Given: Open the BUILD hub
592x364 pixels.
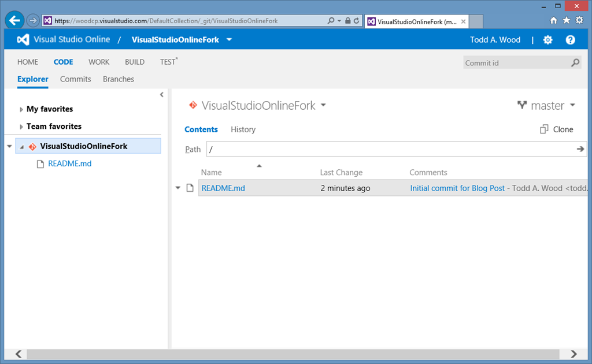Looking at the screenshot, I should tap(135, 62).
